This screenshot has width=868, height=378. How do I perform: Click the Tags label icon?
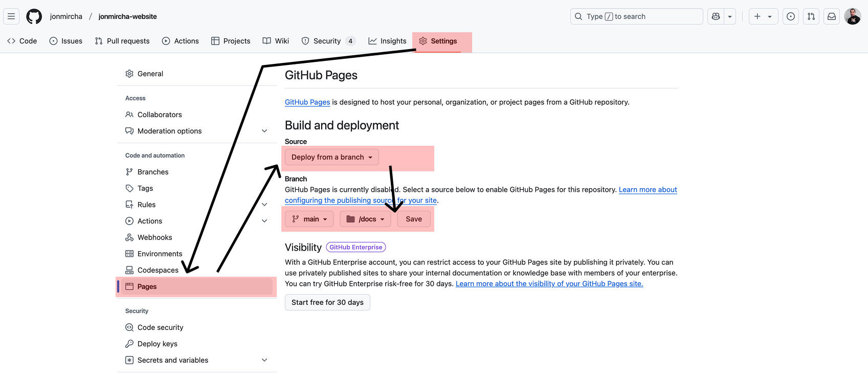pos(129,188)
